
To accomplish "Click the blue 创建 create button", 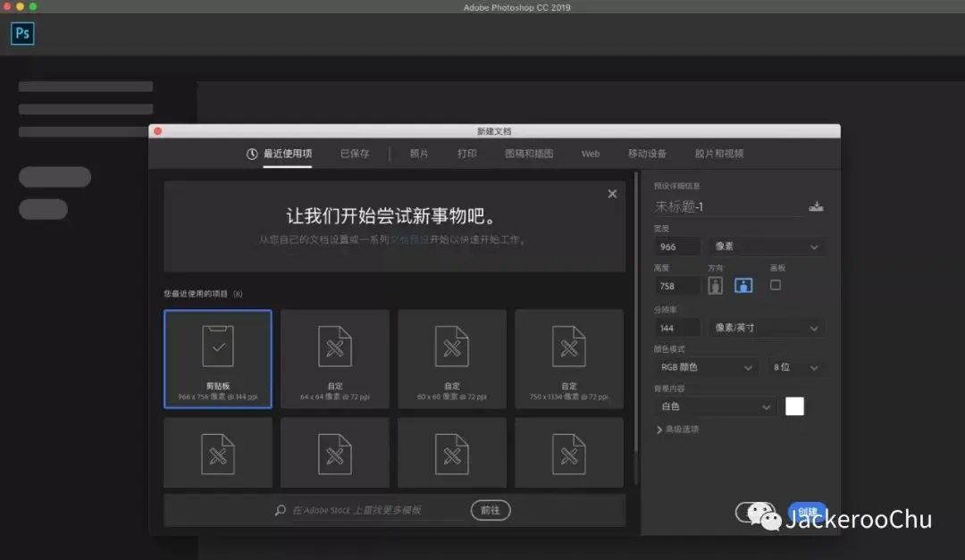I will [808, 512].
